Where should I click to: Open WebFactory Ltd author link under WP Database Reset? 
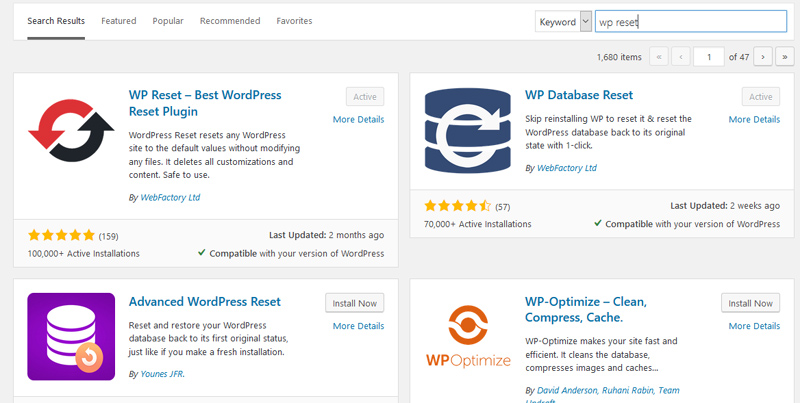coord(567,168)
